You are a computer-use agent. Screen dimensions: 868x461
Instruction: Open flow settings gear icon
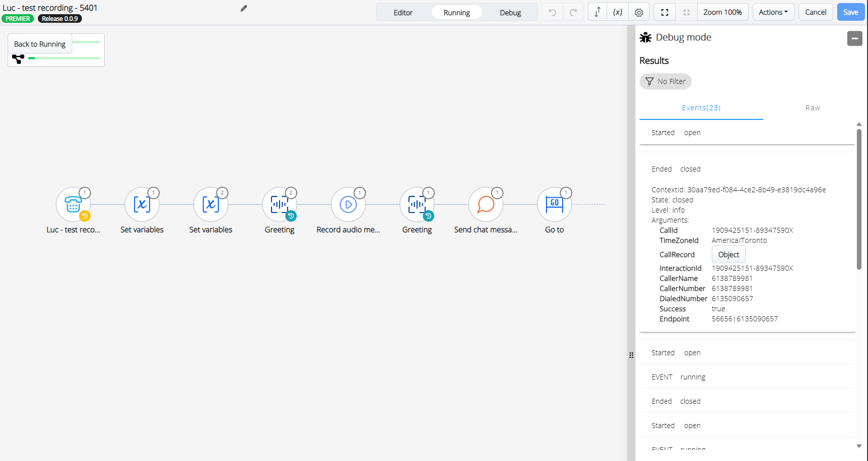639,12
